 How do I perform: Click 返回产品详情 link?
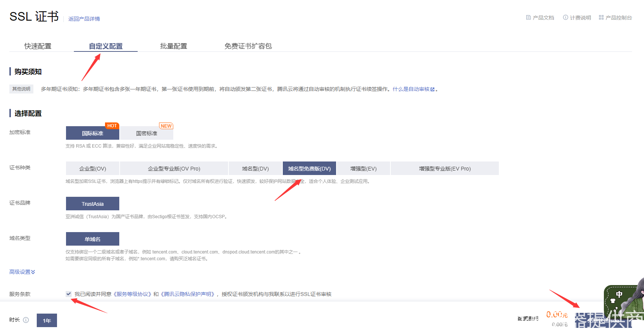[84, 19]
